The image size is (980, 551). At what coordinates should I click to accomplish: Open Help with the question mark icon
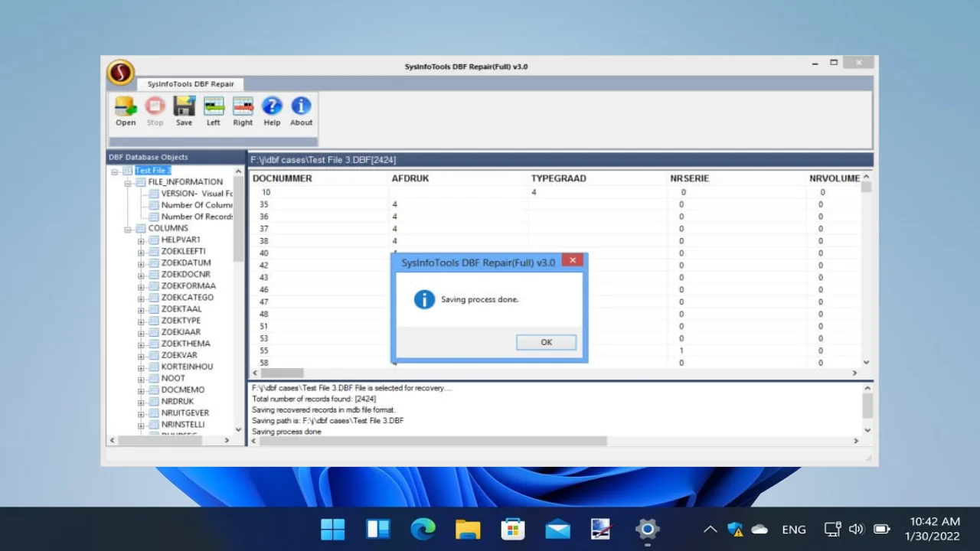(x=272, y=106)
